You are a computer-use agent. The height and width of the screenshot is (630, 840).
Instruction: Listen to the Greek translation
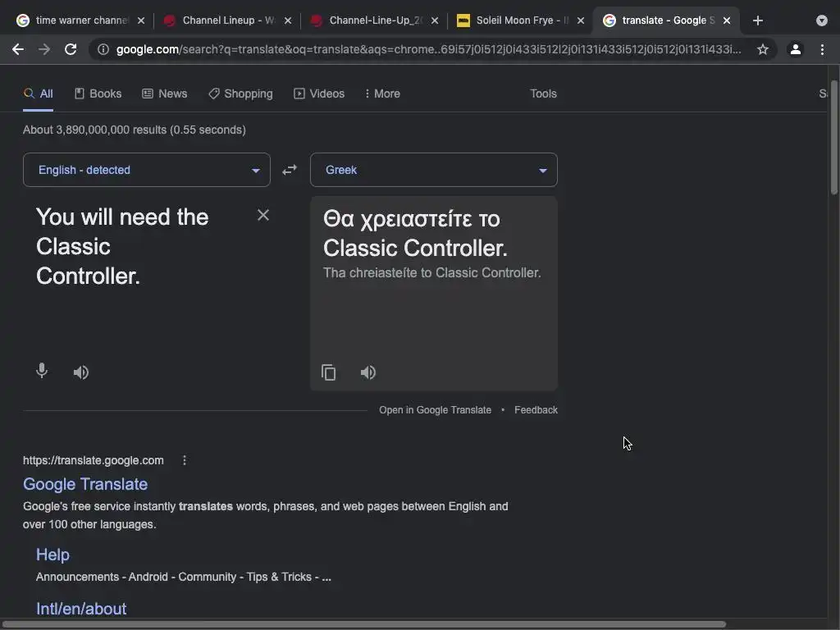[x=368, y=372]
